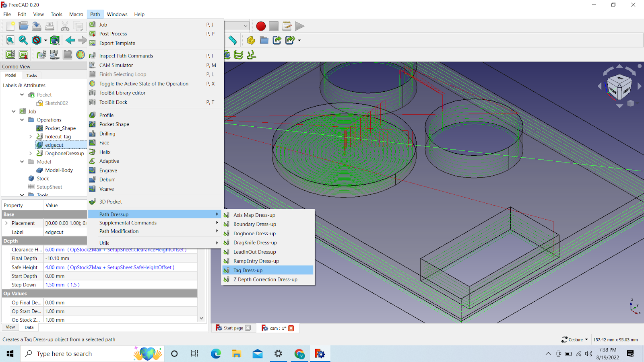Click Label value edgecut field
644x362 pixels.
65,232
